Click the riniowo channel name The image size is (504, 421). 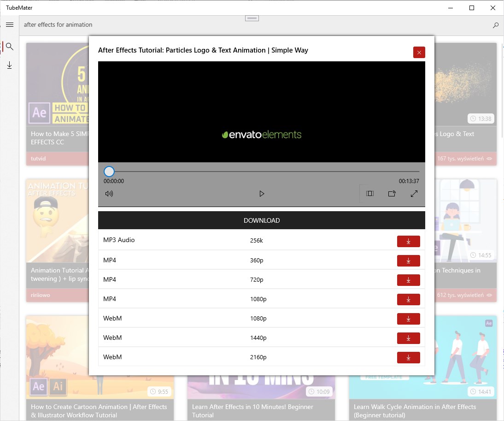[x=41, y=295]
